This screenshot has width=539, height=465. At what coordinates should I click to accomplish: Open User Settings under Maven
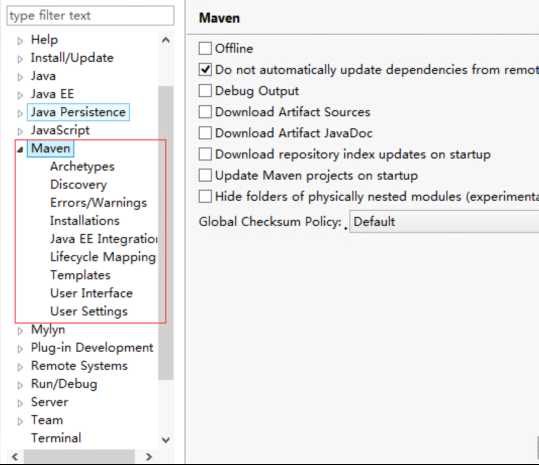click(89, 311)
